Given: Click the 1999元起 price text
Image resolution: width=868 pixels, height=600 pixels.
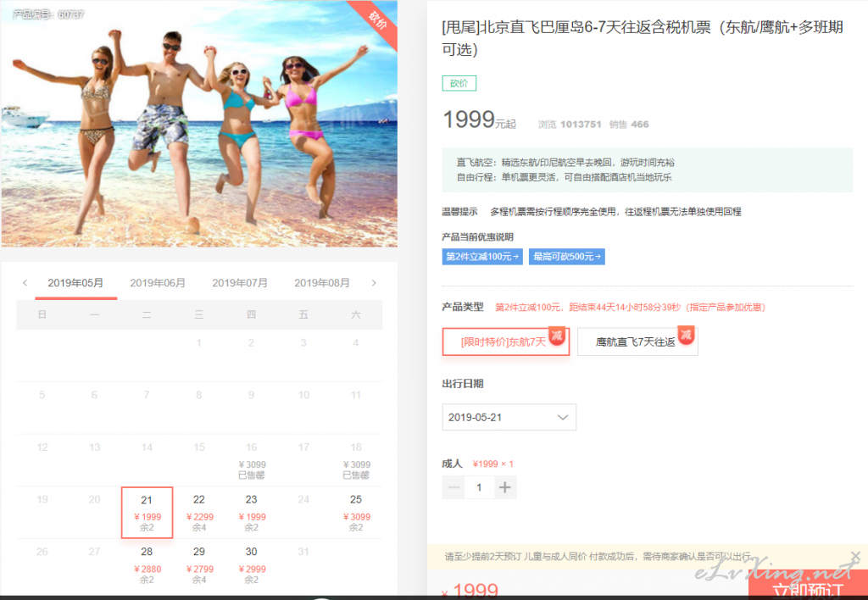Looking at the screenshot, I should (x=480, y=119).
